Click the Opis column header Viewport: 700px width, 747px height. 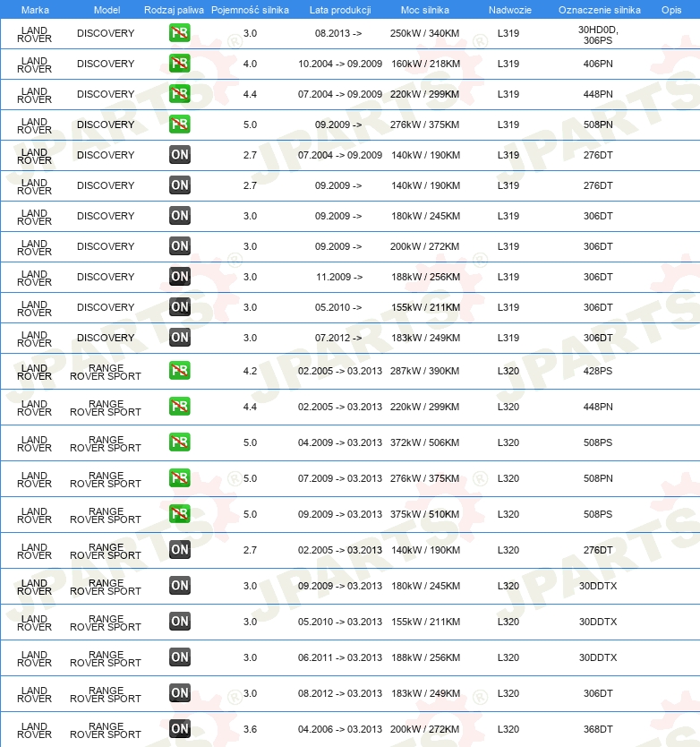tap(671, 10)
